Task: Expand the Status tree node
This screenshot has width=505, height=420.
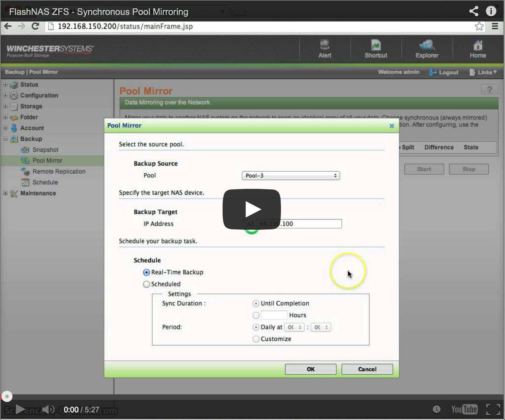Action: [5, 84]
